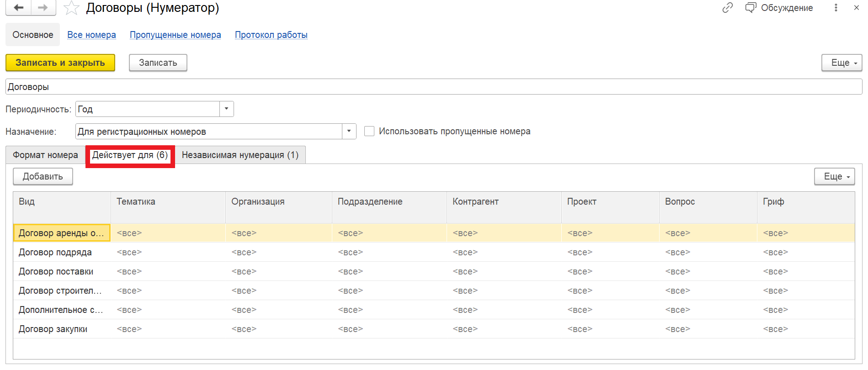Expand the Назначение dropdown
Screen dimensions: 868x370
coord(349,132)
